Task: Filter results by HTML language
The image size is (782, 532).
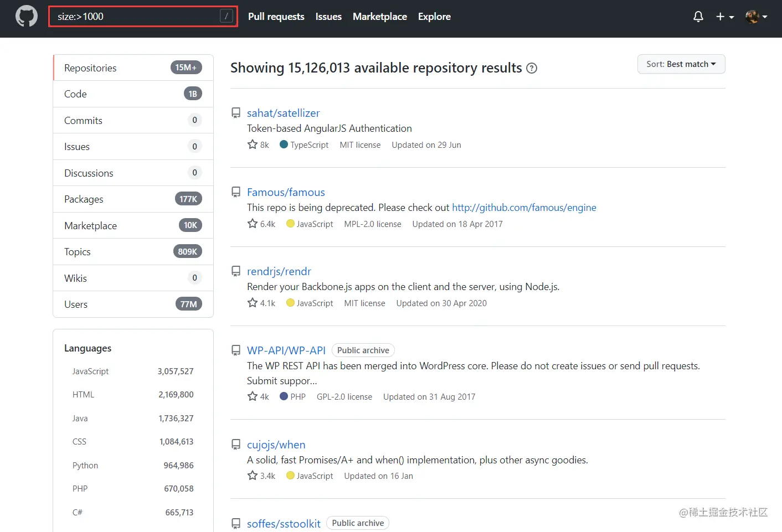Action: click(x=133, y=395)
